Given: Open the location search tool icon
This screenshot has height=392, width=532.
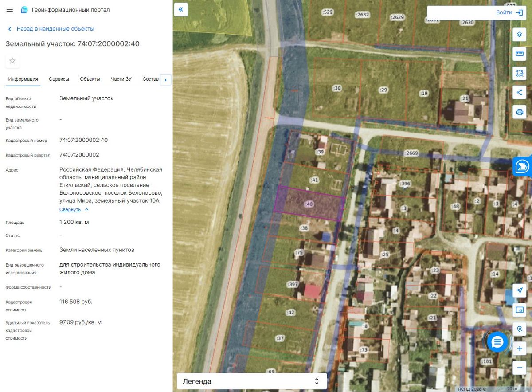Looking at the screenshot, I should [520, 329].
